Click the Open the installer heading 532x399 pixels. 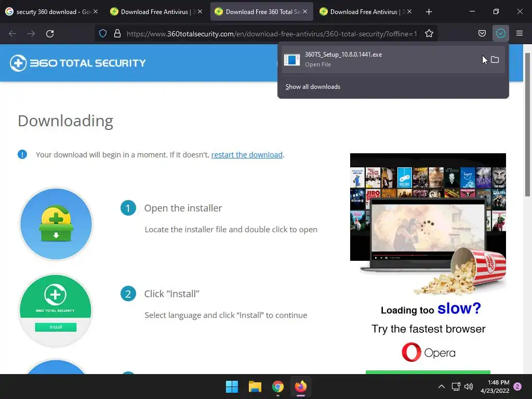tap(183, 208)
